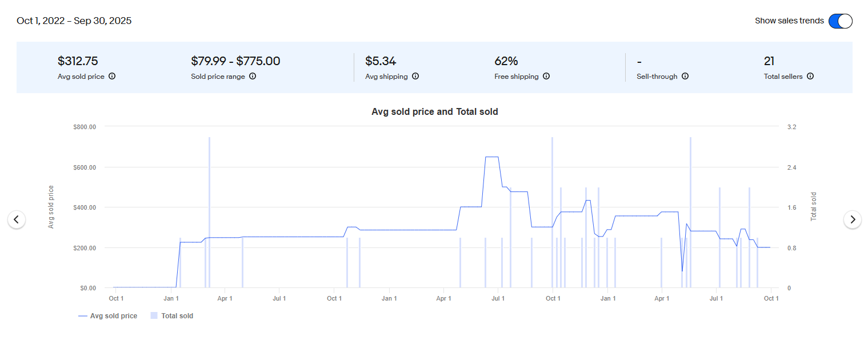
Task: Open the Free shipping info tooltip icon
Action: [546, 76]
